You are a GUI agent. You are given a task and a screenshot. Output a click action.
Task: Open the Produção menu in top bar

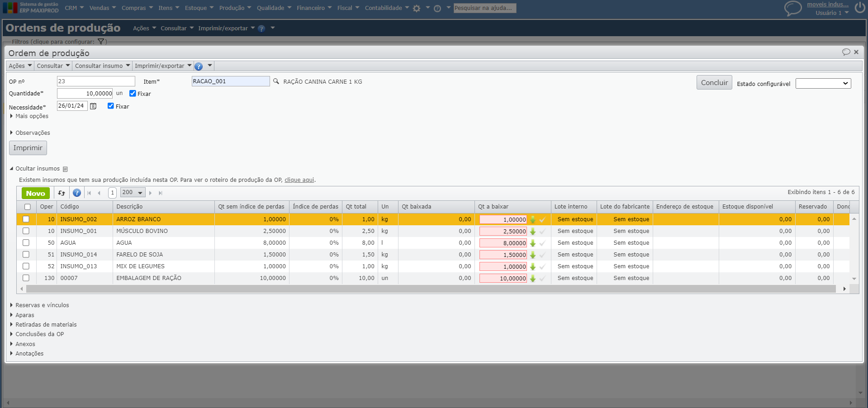235,8
